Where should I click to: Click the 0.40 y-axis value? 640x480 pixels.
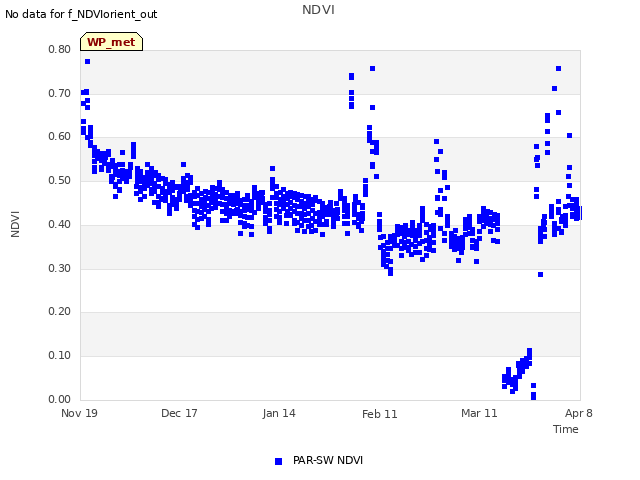pos(60,224)
